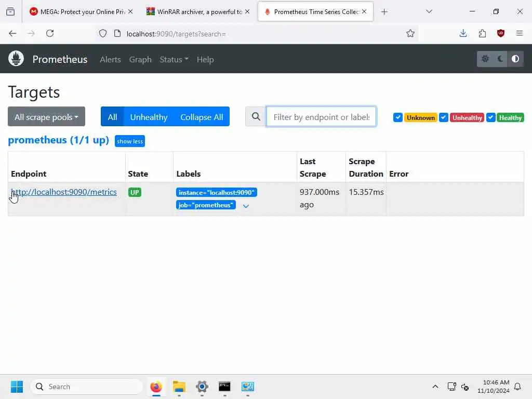Open Windows Start menu

coord(17,387)
